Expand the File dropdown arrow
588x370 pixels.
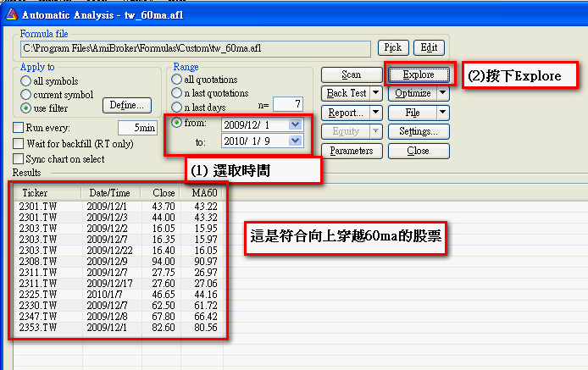click(443, 113)
